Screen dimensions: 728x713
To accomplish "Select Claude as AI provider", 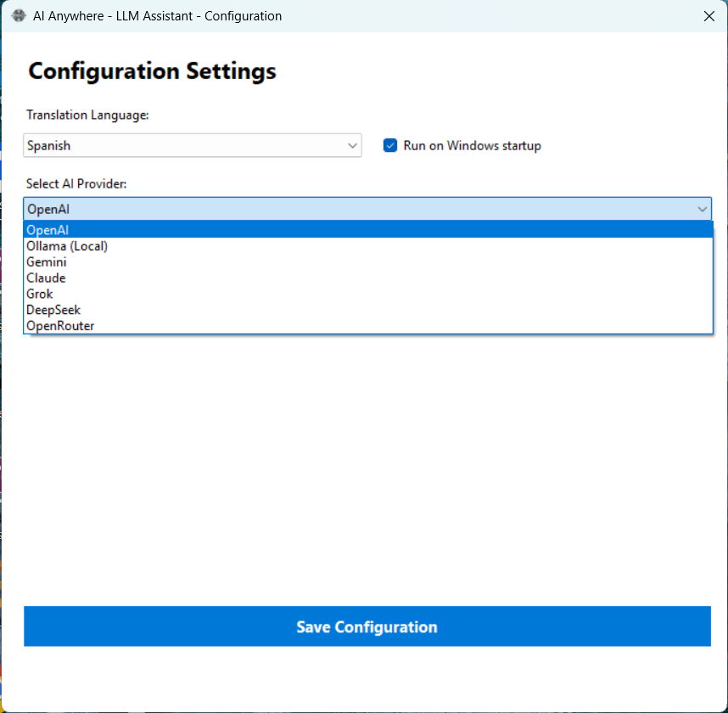I will [x=368, y=278].
